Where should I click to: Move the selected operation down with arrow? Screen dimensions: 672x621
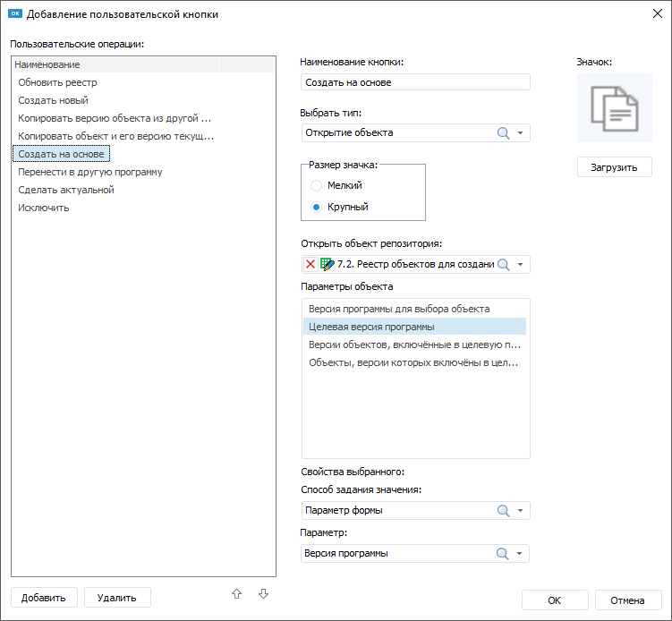click(263, 593)
